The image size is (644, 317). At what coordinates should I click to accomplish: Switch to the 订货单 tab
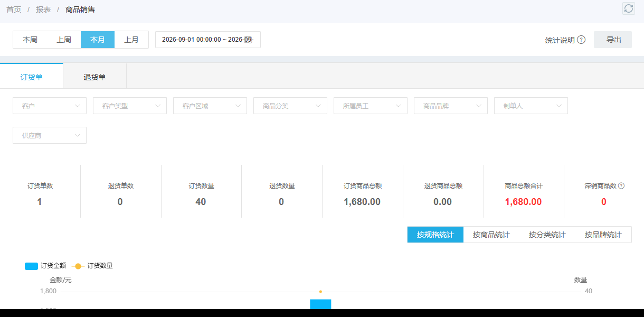pos(32,77)
